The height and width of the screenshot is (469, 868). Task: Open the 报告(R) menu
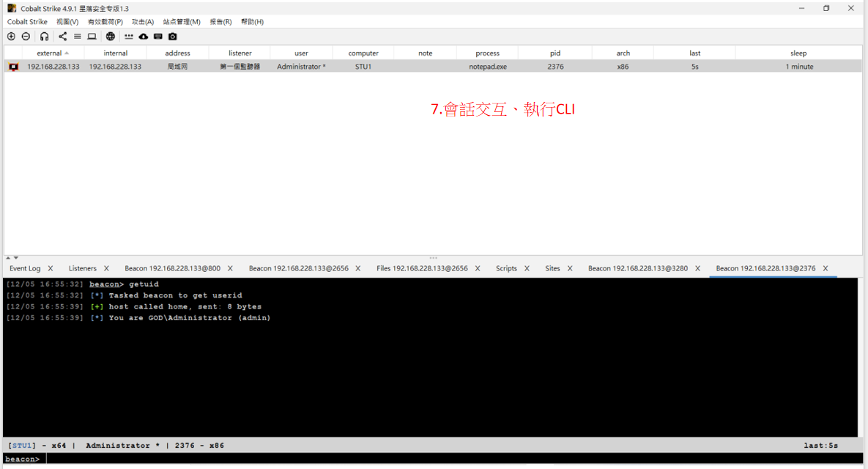(221, 21)
